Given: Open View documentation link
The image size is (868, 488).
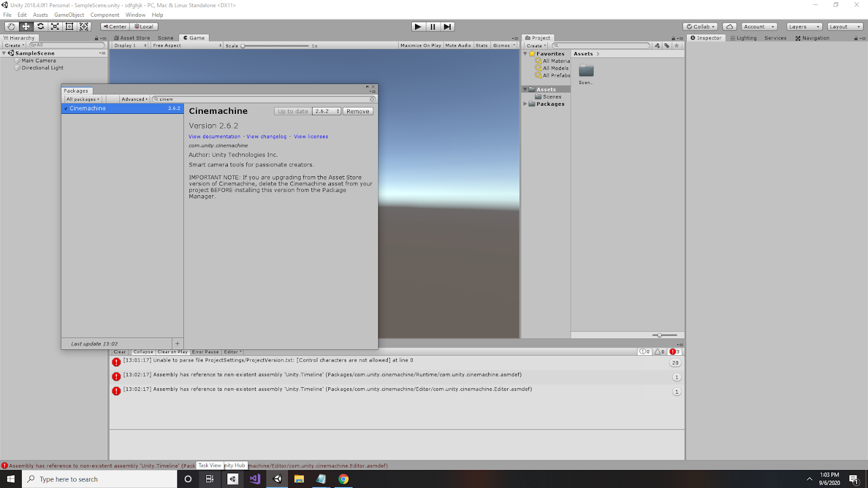Looking at the screenshot, I should click(214, 137).
